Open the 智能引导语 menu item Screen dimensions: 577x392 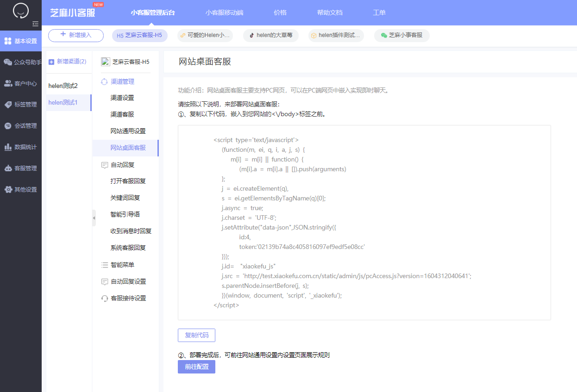coord(125,214)
